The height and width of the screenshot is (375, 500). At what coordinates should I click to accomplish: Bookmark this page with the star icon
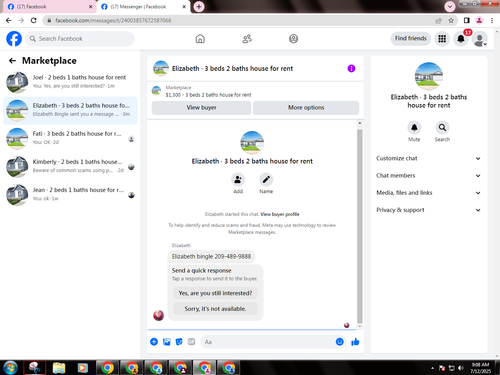point(451,20)
